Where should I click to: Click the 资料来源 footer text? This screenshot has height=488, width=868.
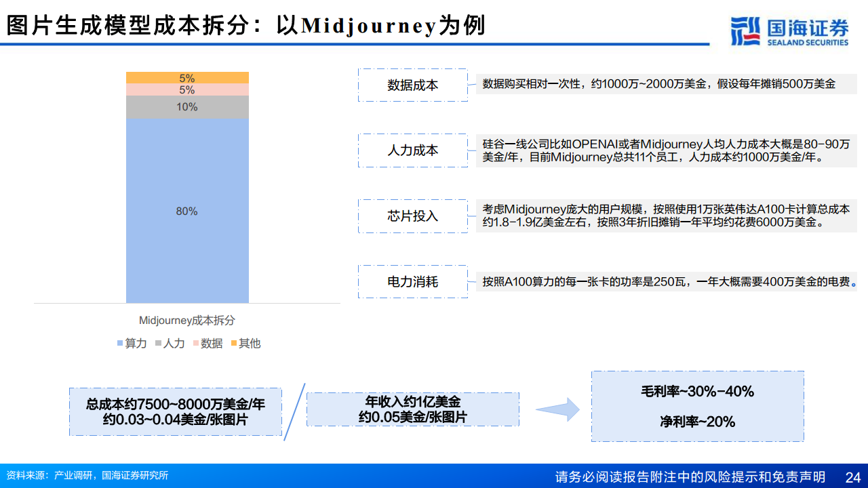tap(87, 476)
